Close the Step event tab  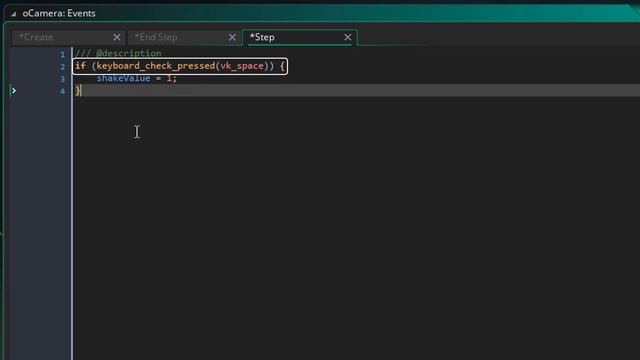(348, 37)
